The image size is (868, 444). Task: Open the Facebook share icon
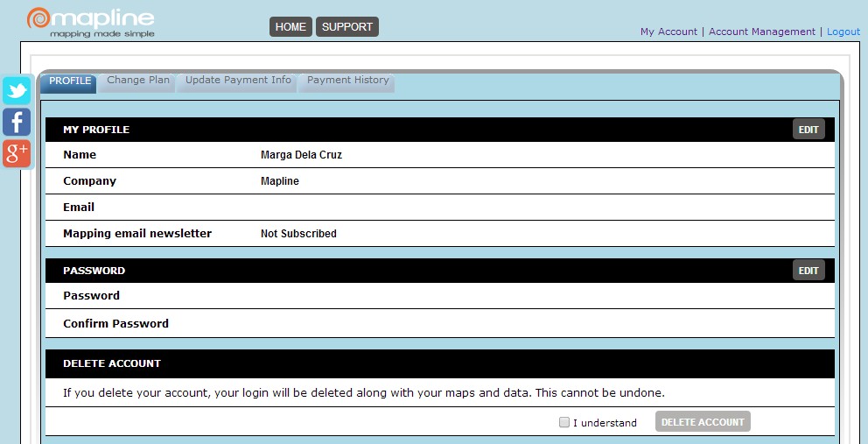pos(17,122)
